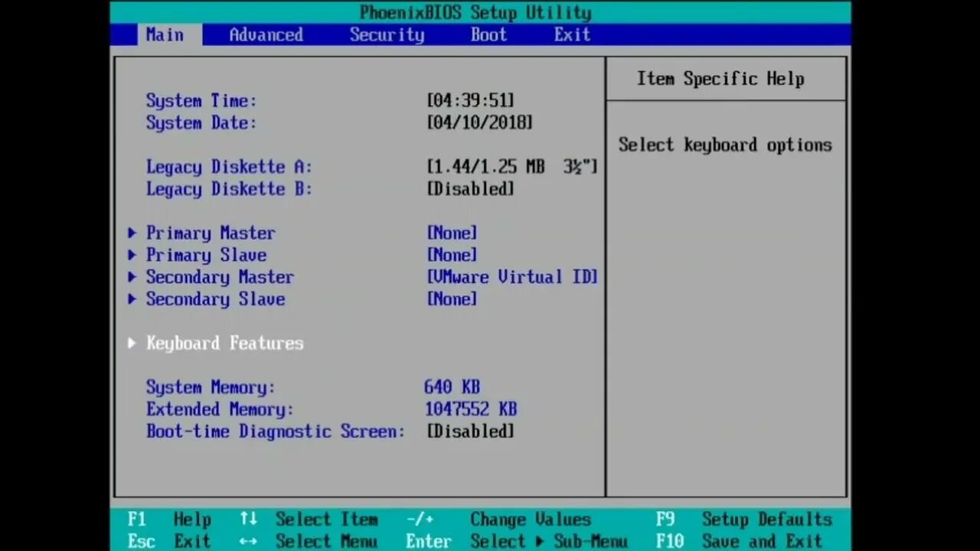Image resolution: width=980 pixels, height=551 pixels.
Task: Select the System Date value field
Action: (479, 123)
